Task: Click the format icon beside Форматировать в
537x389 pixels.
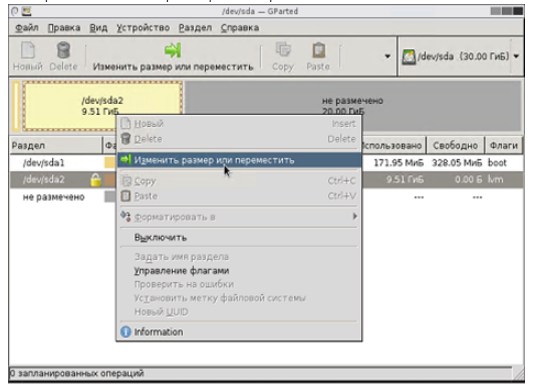Action: tap(126, 216)
